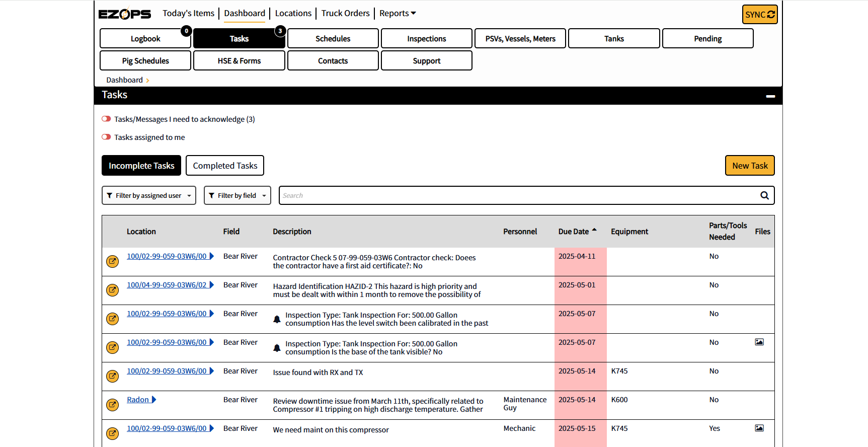Expand arrow next to Radon location
This screenshot has width=868, height=447.
[154, 400]
